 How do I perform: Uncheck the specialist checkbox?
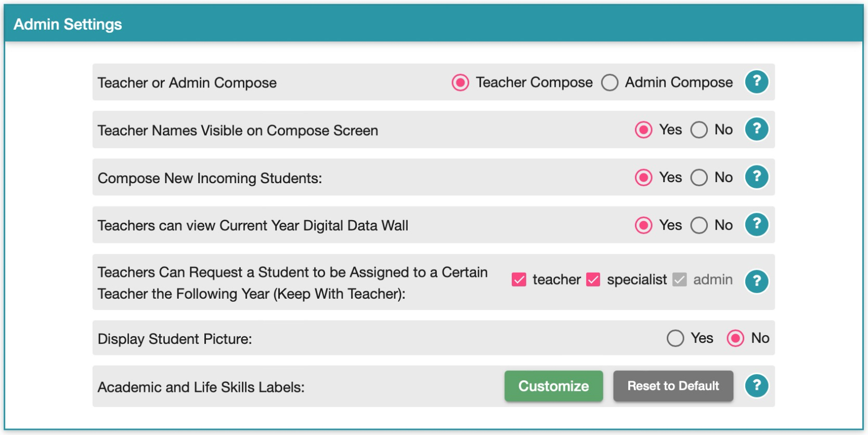pos(593,280)
